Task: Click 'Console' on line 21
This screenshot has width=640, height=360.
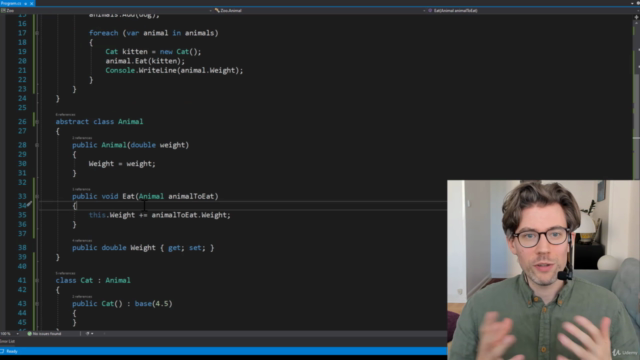Action: (120, 71)
